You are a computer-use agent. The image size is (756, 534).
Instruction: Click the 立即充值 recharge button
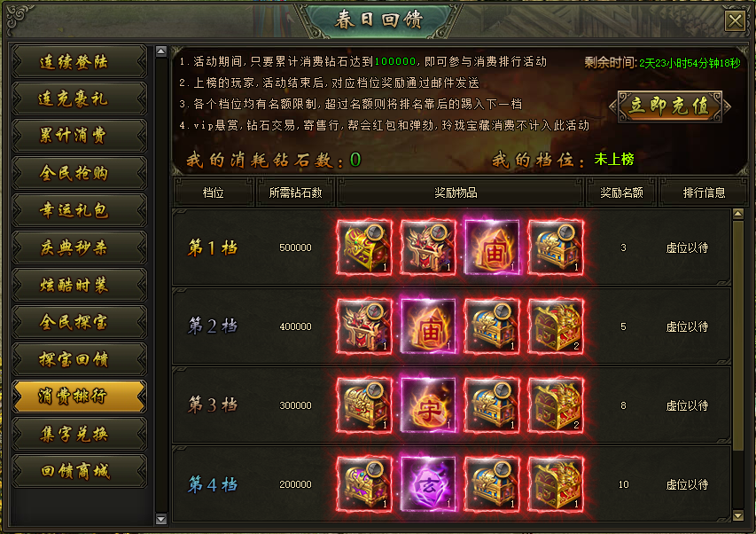point(670,106)
